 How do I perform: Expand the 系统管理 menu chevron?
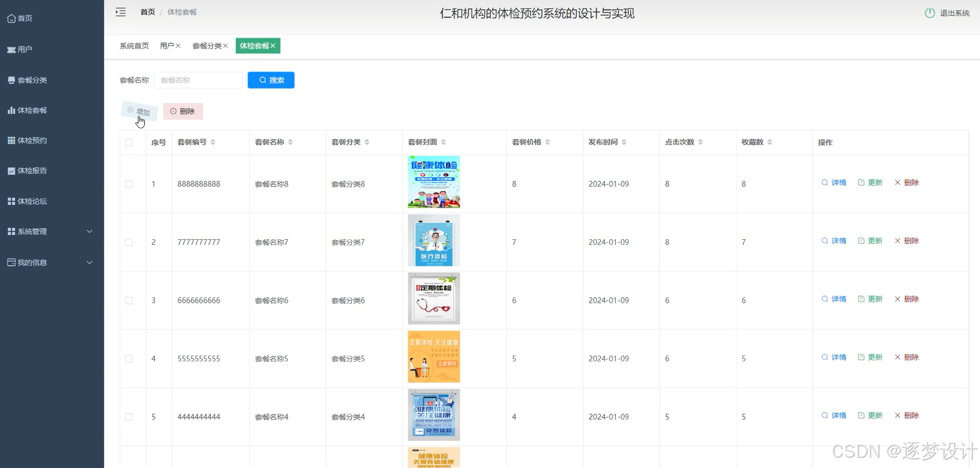(90, 231)
